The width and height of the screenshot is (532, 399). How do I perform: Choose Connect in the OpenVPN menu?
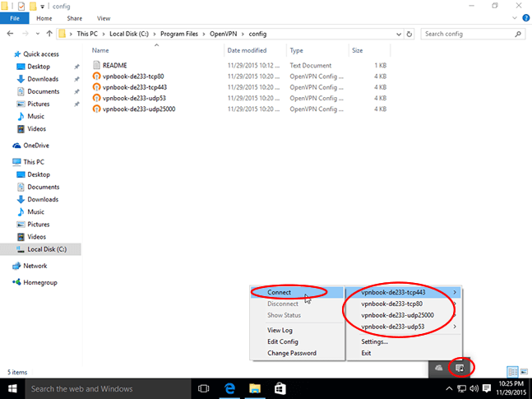(297, 292)
